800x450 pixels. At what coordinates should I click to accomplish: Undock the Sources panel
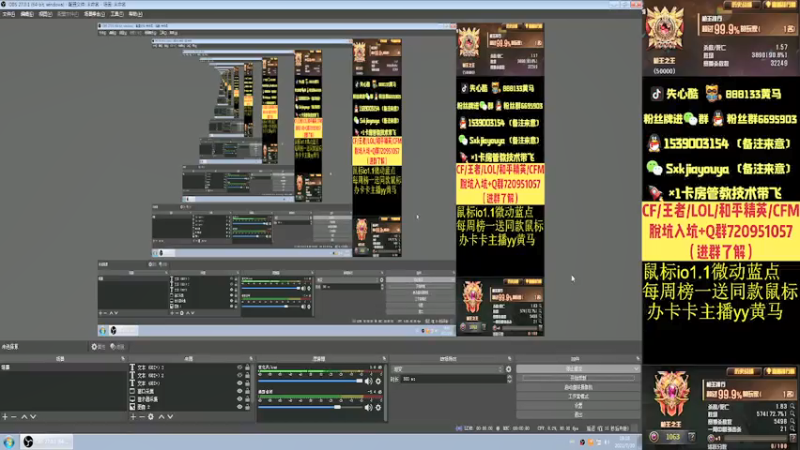251,359
